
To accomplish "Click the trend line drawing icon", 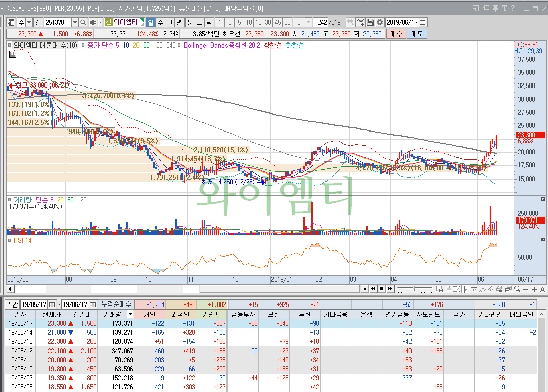I will click(491, 289).
